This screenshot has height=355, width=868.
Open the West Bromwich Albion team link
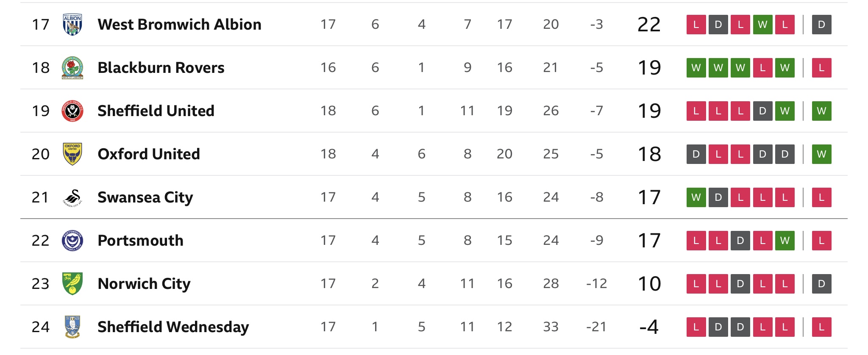coord(179,25)
